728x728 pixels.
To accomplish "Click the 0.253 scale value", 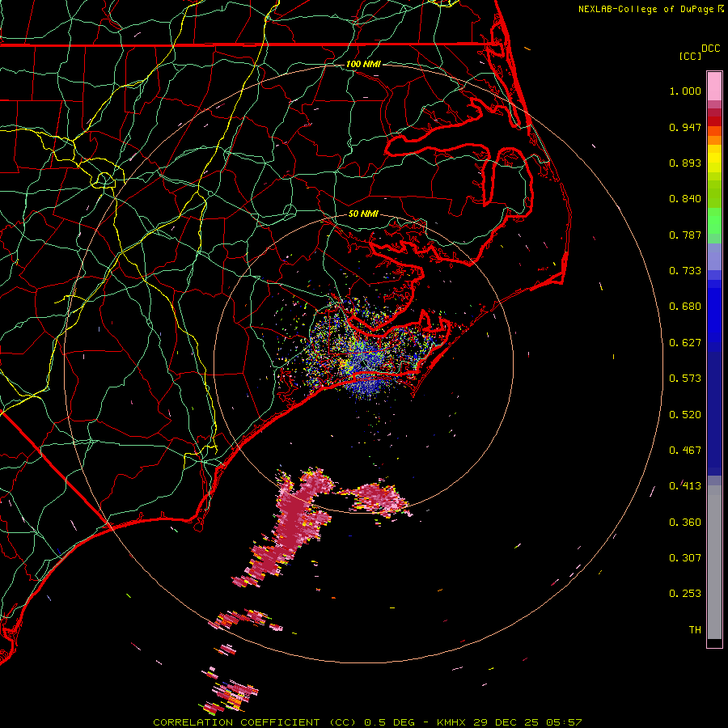I will click(x=685, y=594).
